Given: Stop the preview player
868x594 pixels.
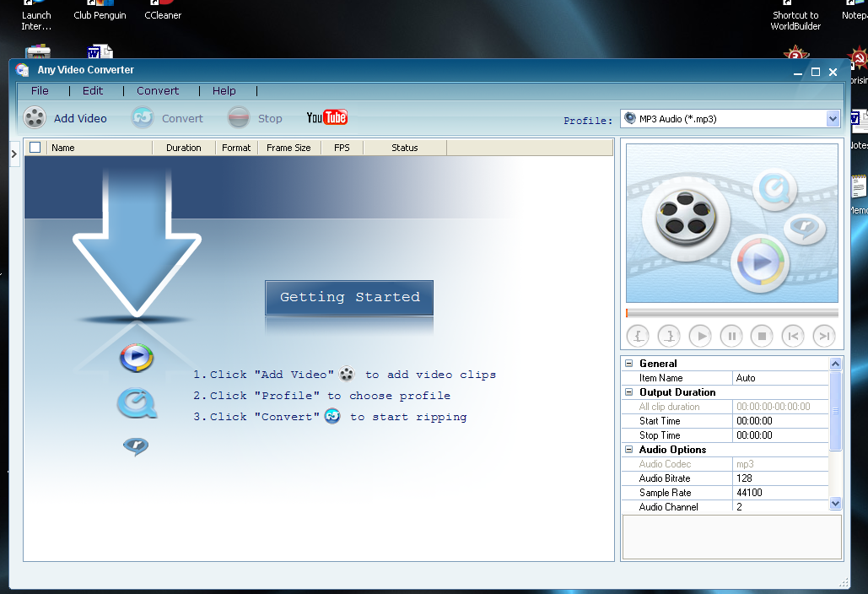Looking at the screenshot, I should tap(762, 336).
